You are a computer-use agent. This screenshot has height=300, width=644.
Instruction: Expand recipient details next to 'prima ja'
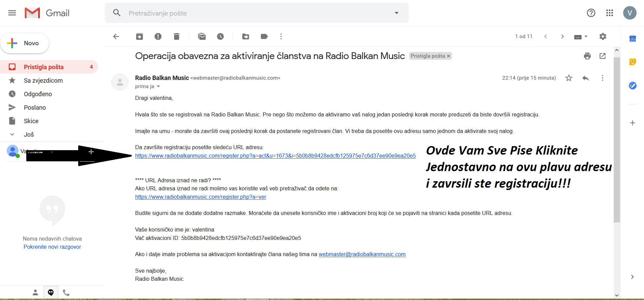(158, 86)
